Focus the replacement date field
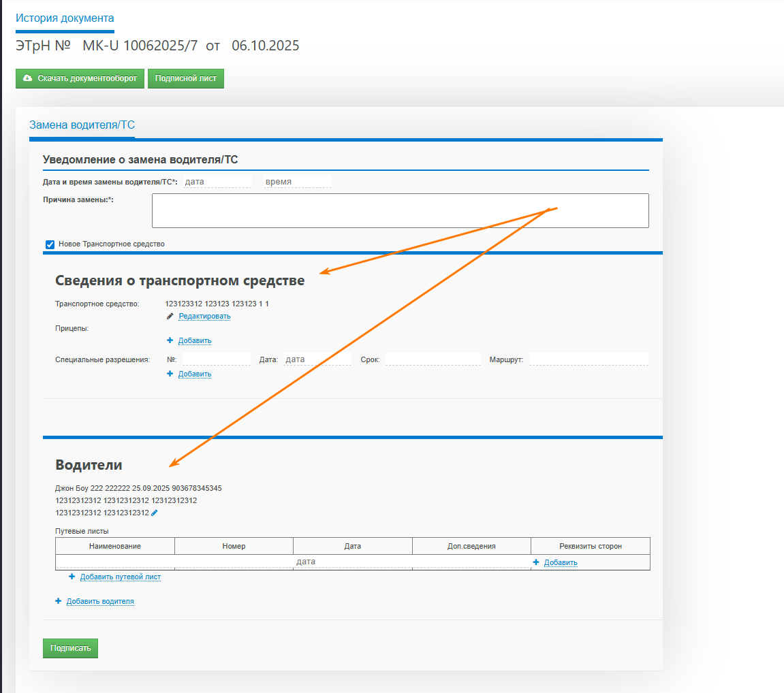 coord(217,181)
